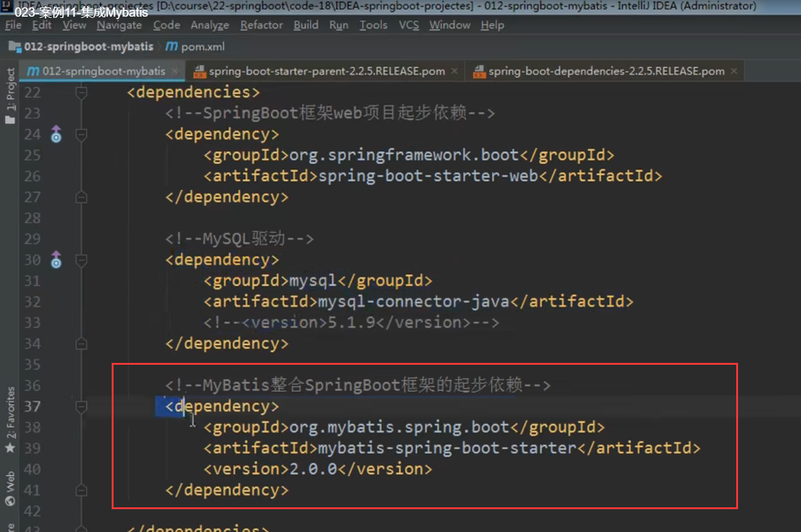Click the org.mybatis.spring.boot groupId text
801x532 pixels.
[399, 428]
